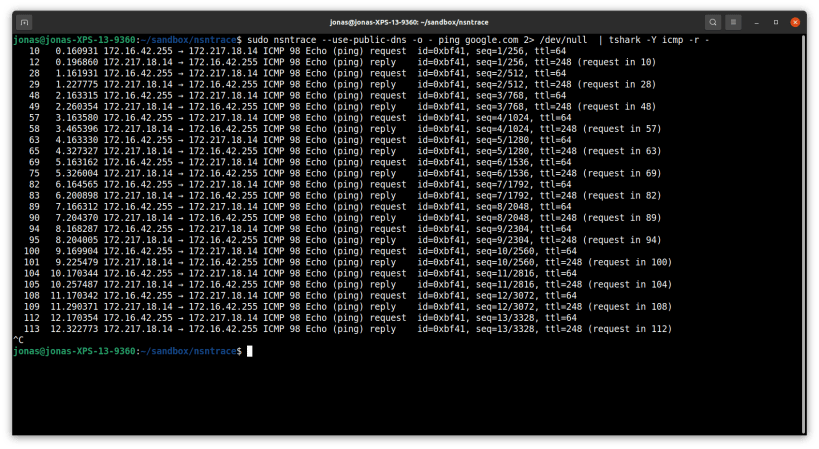819x449 pixels.
Task: Click "(request in 112)" annotation
Action: pos(630,329)
